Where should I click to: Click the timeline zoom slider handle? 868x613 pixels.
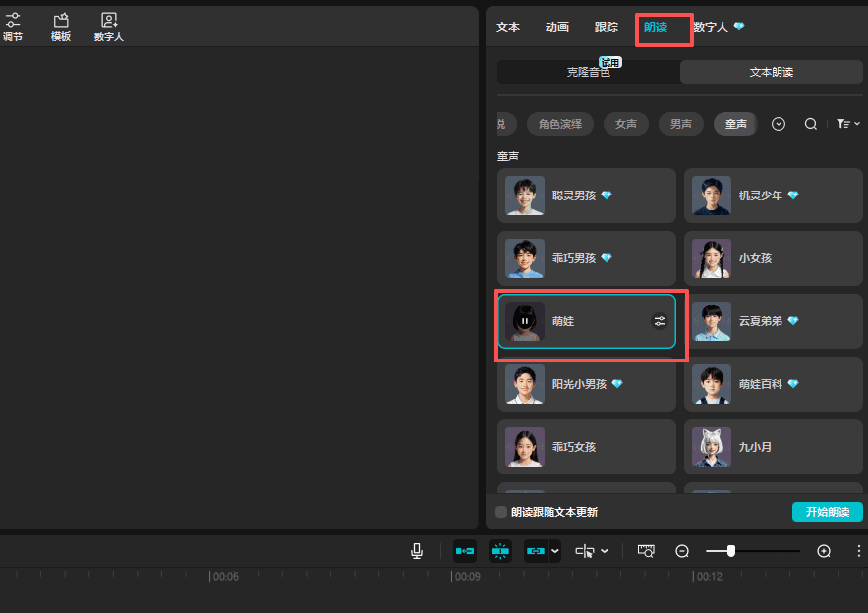click(x=731, y=551)
